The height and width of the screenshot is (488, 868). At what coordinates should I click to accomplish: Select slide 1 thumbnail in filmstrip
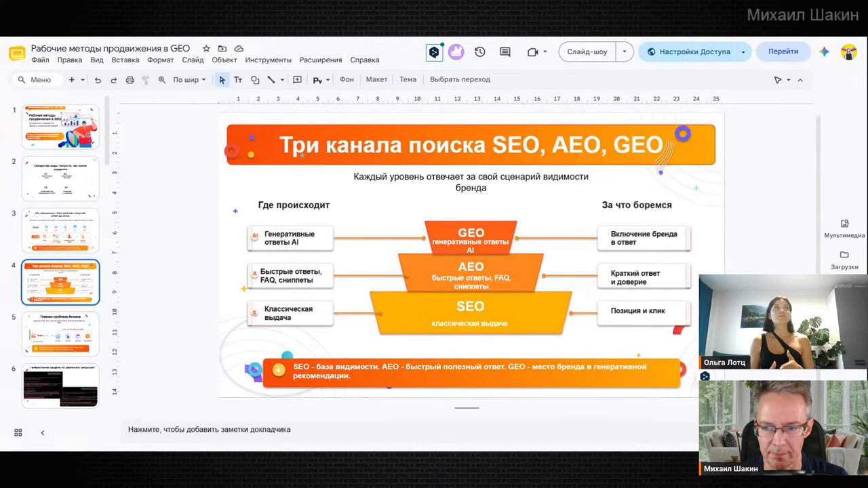[60, 127]
